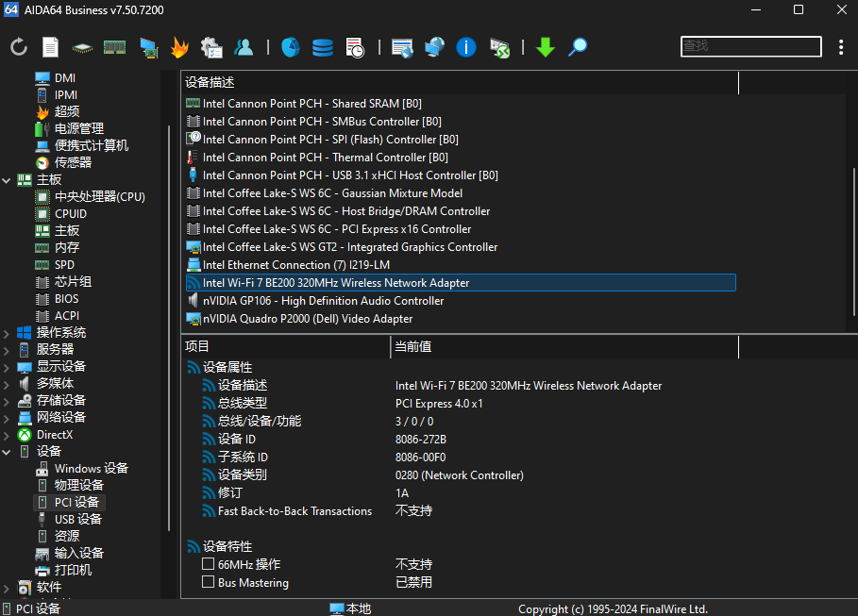
Task: Toggle the 66MHz 操作 checkbox
Action: [208, 563]
